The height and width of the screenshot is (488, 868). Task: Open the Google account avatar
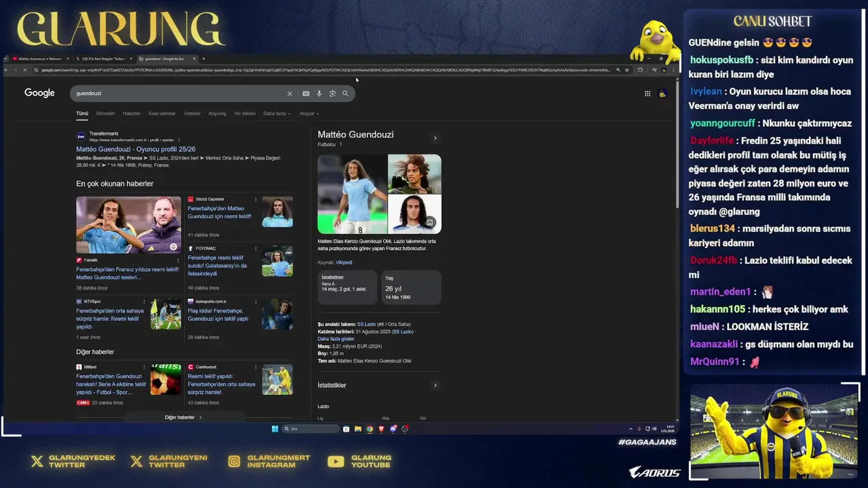[x=663, y=94]
